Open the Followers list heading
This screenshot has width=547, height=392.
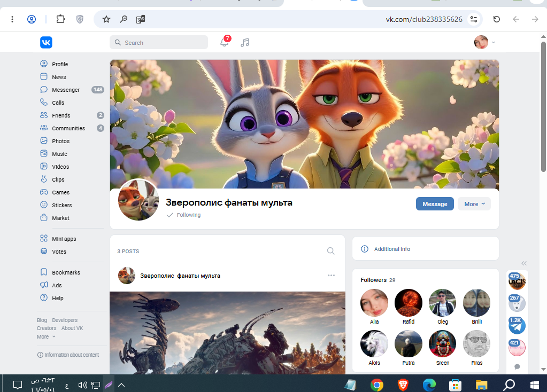[x=378, y=280]
